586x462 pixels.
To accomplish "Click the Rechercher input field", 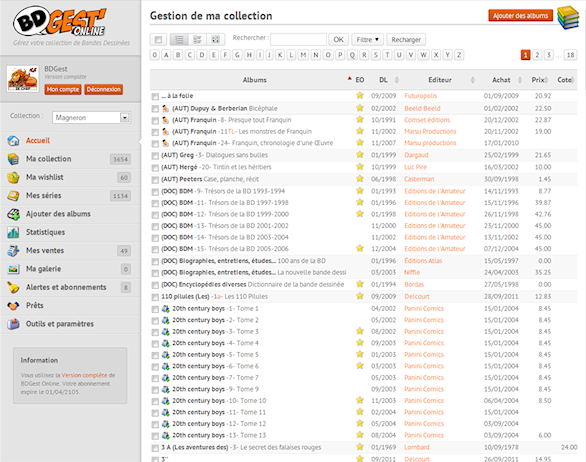I will coord(298,39).
